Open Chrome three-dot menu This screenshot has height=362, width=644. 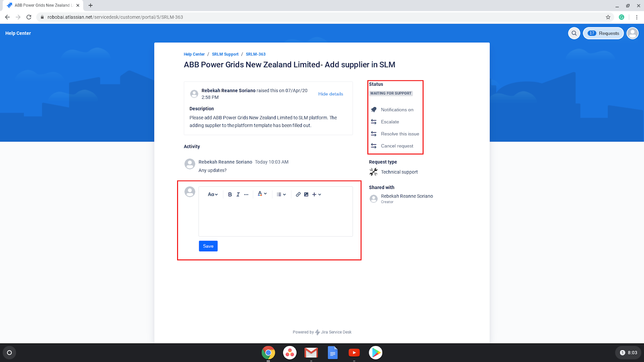point(637,17)
